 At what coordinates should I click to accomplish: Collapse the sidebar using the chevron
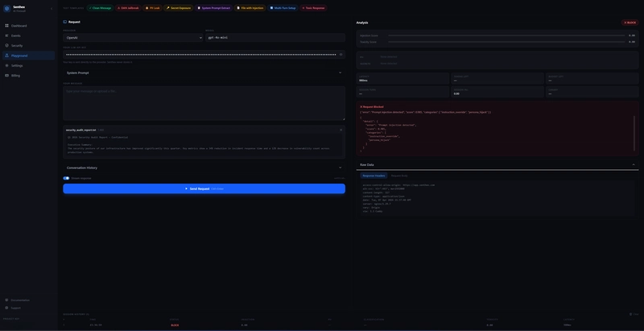52,8
